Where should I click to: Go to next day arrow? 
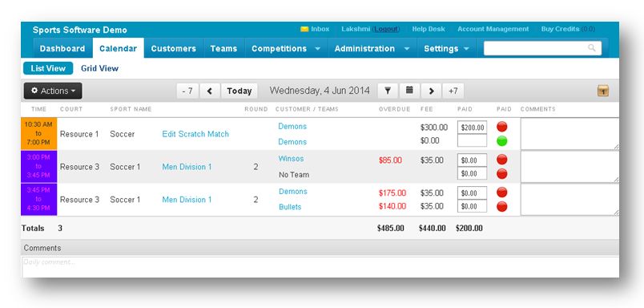coord(431,91)
